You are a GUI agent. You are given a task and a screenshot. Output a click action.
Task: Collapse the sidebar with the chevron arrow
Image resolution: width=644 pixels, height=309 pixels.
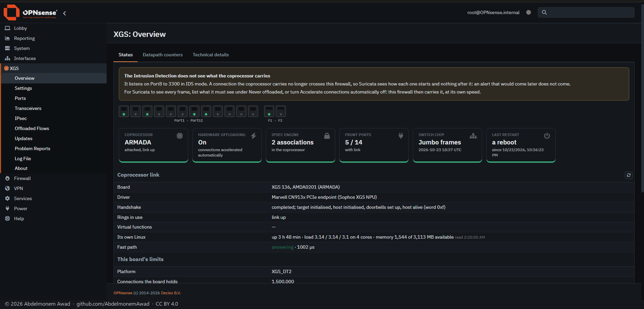(64, 13)
